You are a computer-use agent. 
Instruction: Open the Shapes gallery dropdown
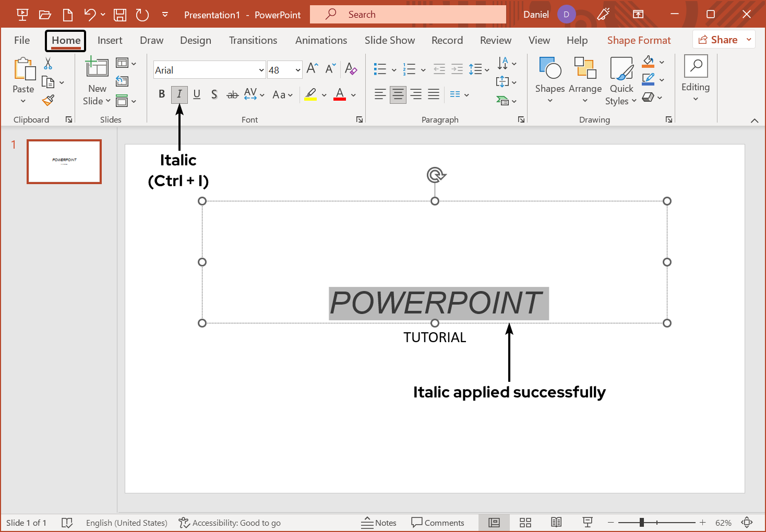tap(550, 81)
